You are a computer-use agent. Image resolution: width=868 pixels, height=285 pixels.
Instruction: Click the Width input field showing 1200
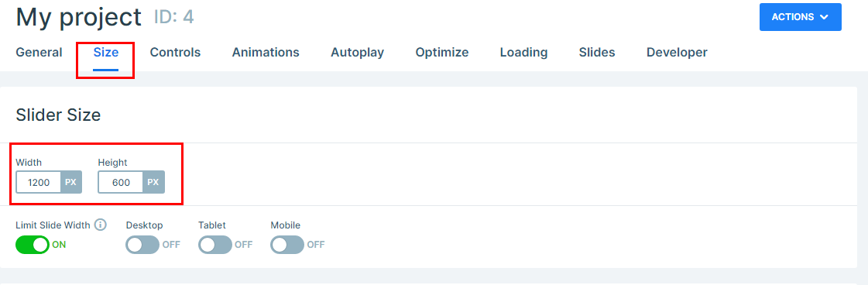[38, 182]
